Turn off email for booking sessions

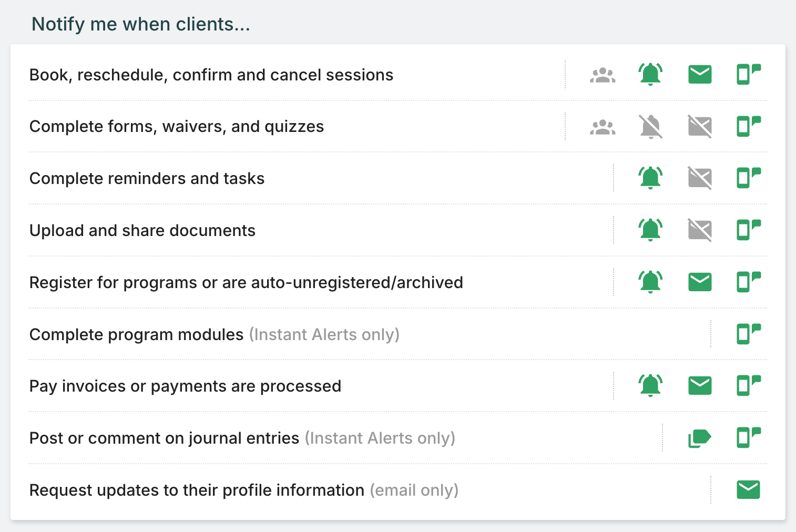700,75
